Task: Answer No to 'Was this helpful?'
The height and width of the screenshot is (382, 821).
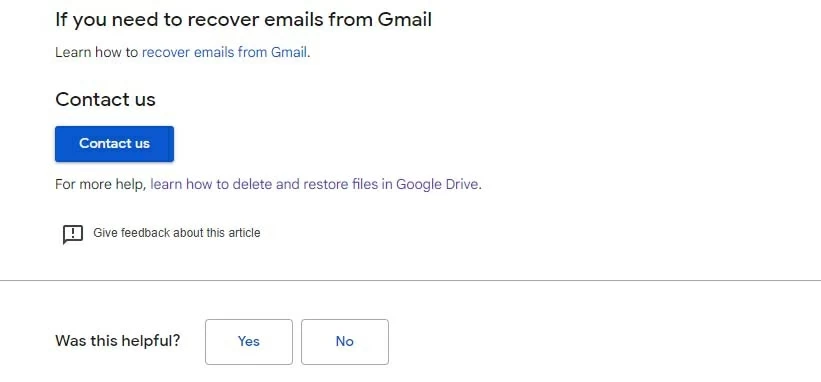Action: tap(345, 342)
